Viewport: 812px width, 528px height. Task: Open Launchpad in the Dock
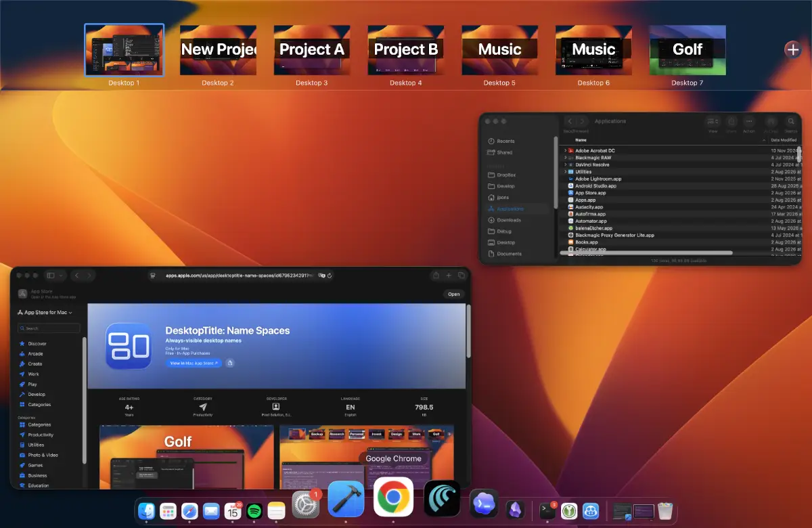(x=168, y=511)
